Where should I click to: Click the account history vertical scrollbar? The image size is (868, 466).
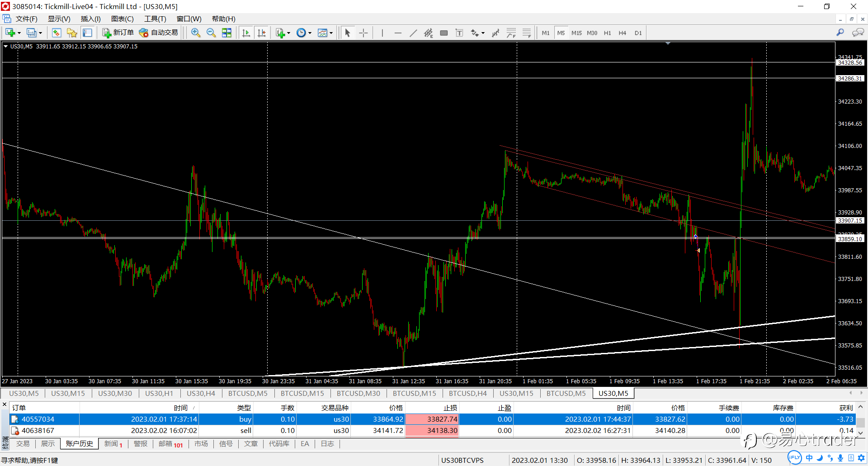coord(861,422)
